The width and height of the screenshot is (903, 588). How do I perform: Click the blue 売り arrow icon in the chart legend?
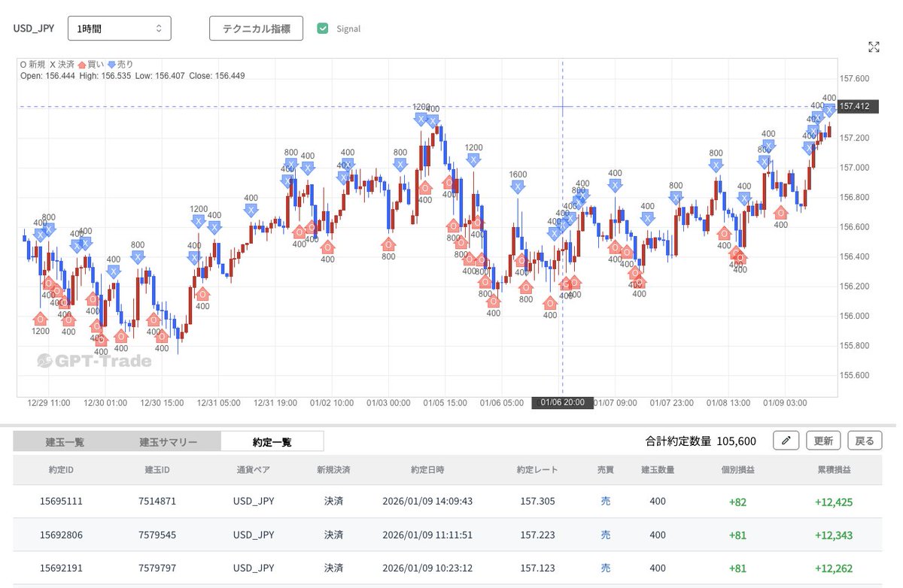[112, 65]
